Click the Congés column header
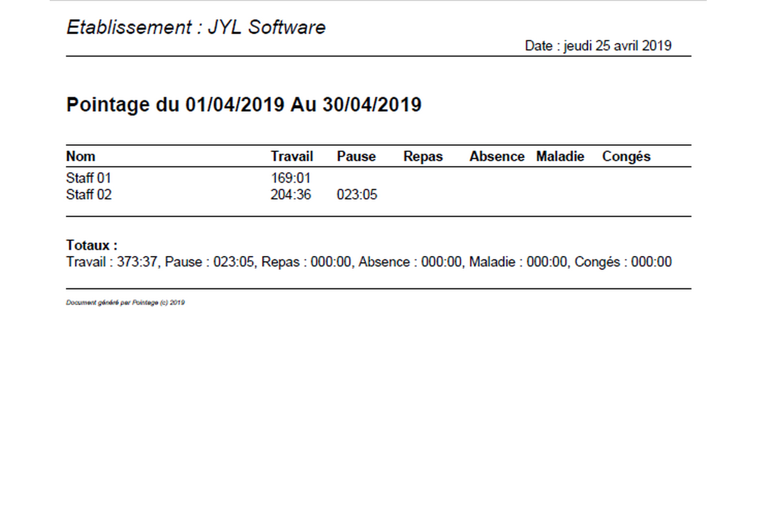This screenshot has width=757, height=532. tap(626, 157)
